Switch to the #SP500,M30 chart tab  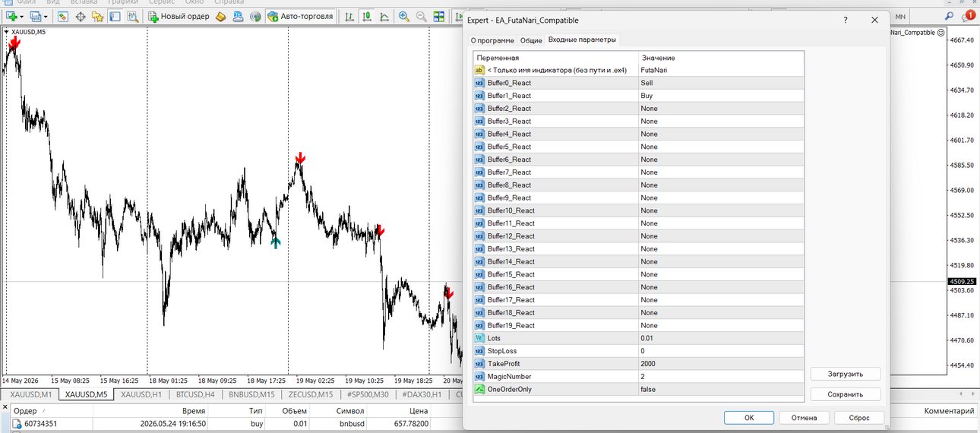(x=368, y=394)
